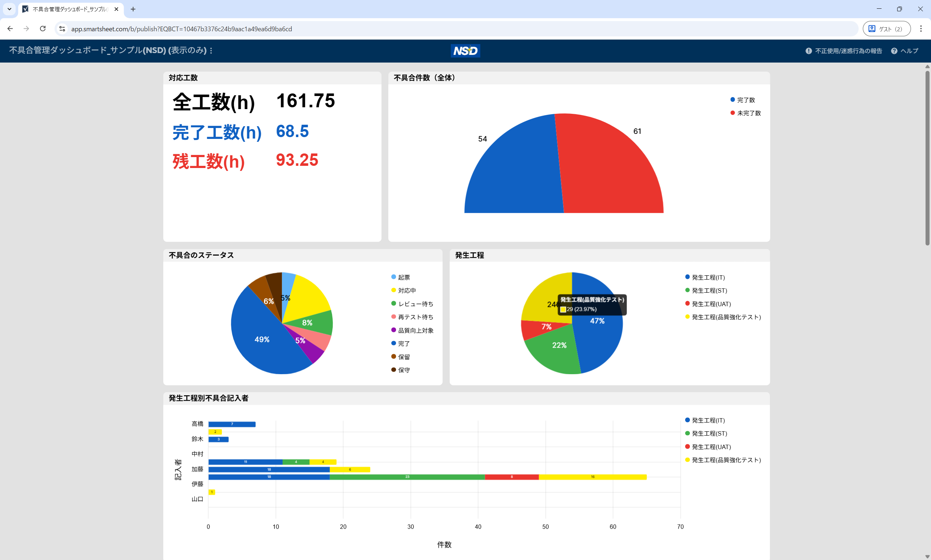This screenshot has width=931, height=560.
Task: Toggle the 未完了数 legend entry
Action: click(748, 113)
